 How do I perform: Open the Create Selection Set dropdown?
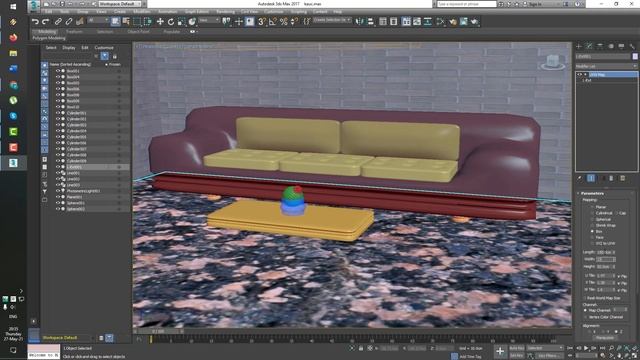click(x=332, y=20)
